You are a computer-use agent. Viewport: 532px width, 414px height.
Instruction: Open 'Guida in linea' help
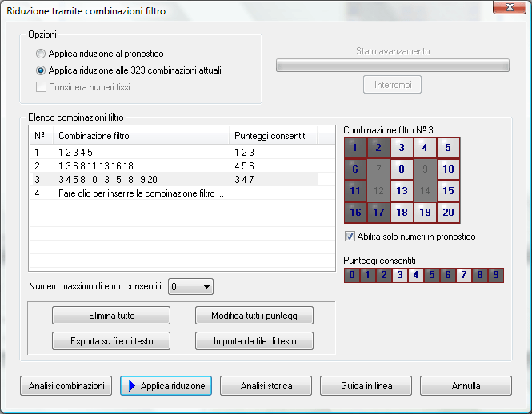pyautogui.click(x=366, y=386)
